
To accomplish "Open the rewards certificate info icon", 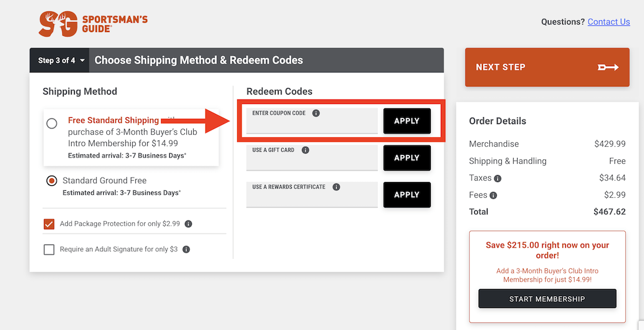I will click(336, 187).
